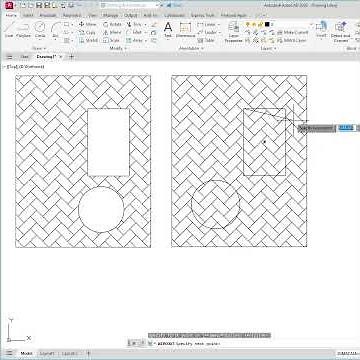Switch to the Layout1 tab

coord(48,353)
